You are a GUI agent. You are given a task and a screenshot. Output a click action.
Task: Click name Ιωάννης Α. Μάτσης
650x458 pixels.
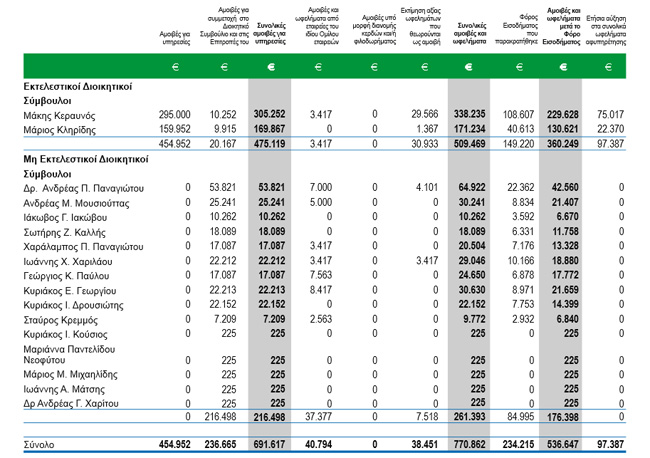point(64,389)
